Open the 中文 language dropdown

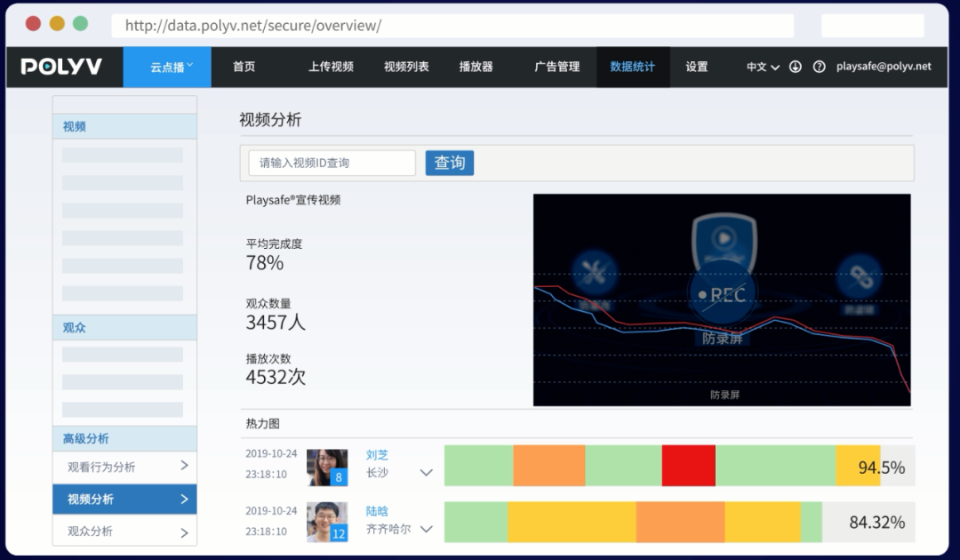(x=762, y=67)
